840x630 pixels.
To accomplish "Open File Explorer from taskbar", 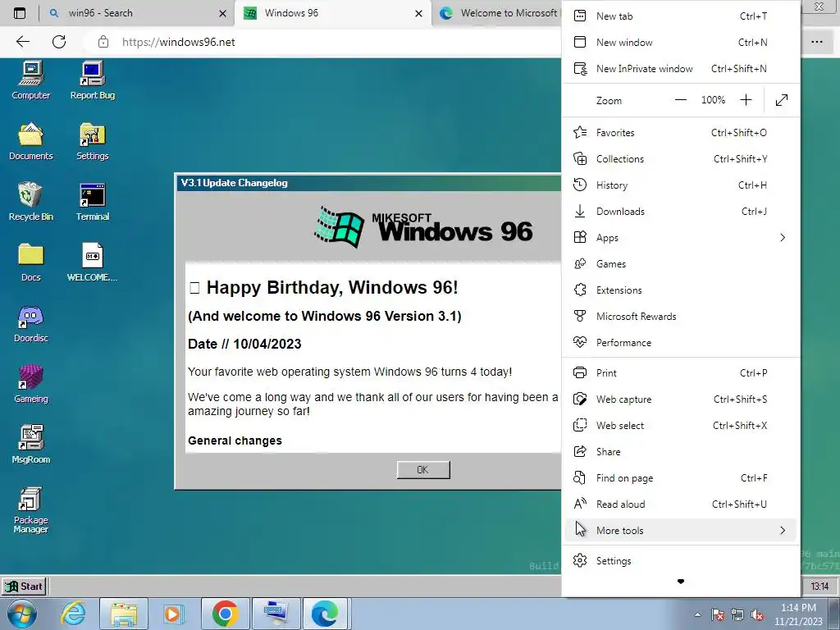I will 124,614.
